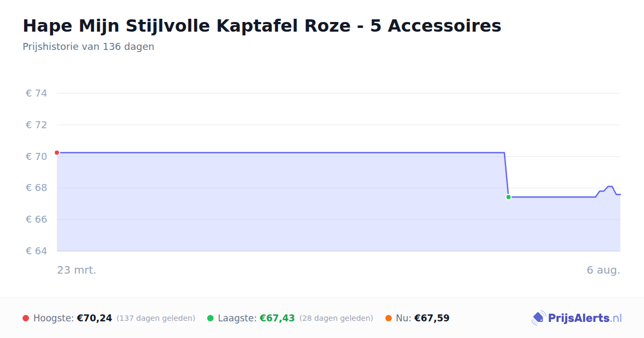Click the € 72 y-axis label
Screen dimensions: 644x338
pyautogui.click(x=36, y=125)
